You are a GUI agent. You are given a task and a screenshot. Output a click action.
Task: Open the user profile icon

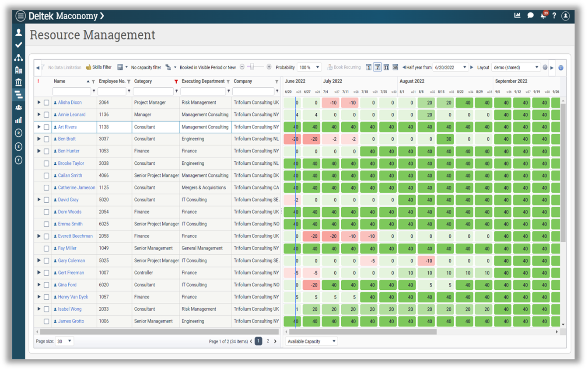(566, 16)
